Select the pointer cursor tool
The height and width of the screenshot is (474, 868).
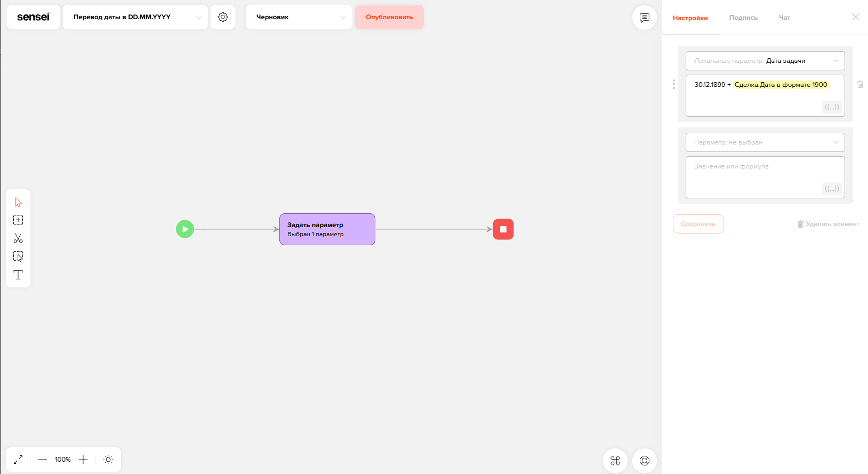tap(18, 202)
